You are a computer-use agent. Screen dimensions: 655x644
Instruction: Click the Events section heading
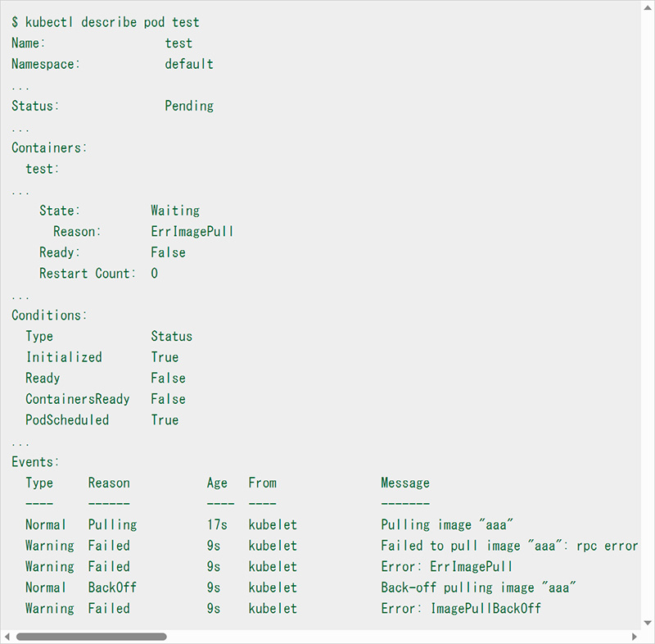coord(35,462)
